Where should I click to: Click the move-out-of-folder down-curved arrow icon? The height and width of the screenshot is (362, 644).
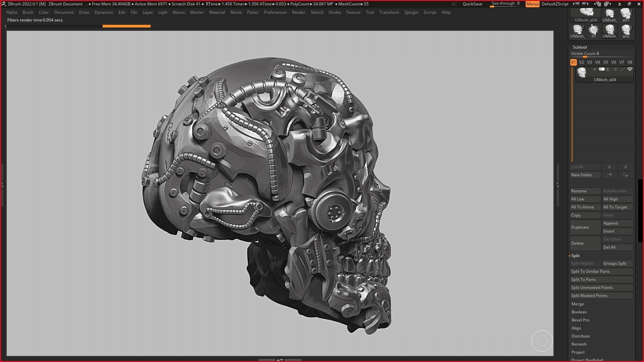click(x=626, y=175)
